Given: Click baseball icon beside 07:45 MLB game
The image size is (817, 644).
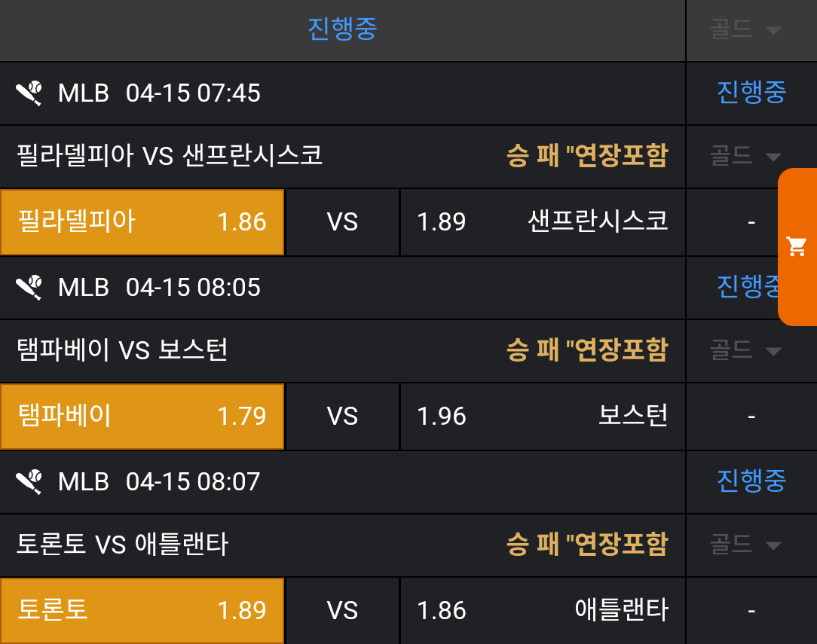Looking at the screenshot, I should tap(29, 93).
